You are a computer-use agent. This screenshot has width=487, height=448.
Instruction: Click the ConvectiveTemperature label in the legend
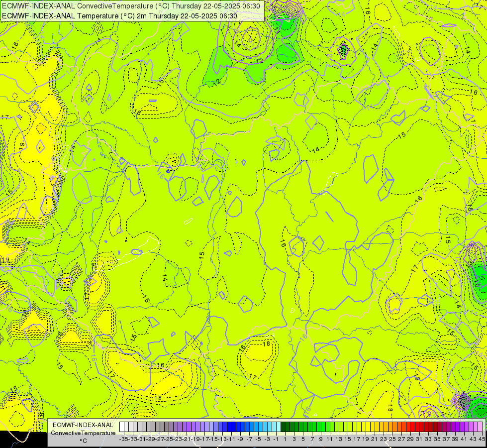83,433
